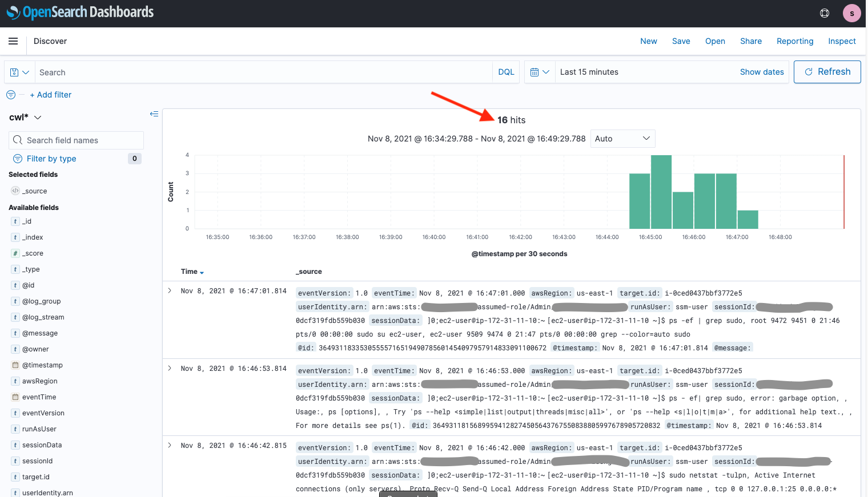Click the Add filter link

tap(51, 95)
